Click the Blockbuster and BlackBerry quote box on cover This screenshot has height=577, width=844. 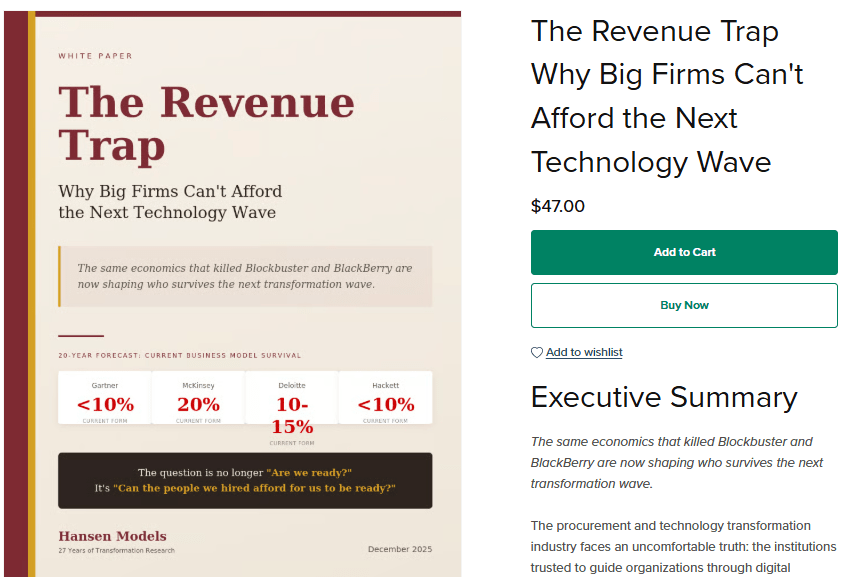245,276
